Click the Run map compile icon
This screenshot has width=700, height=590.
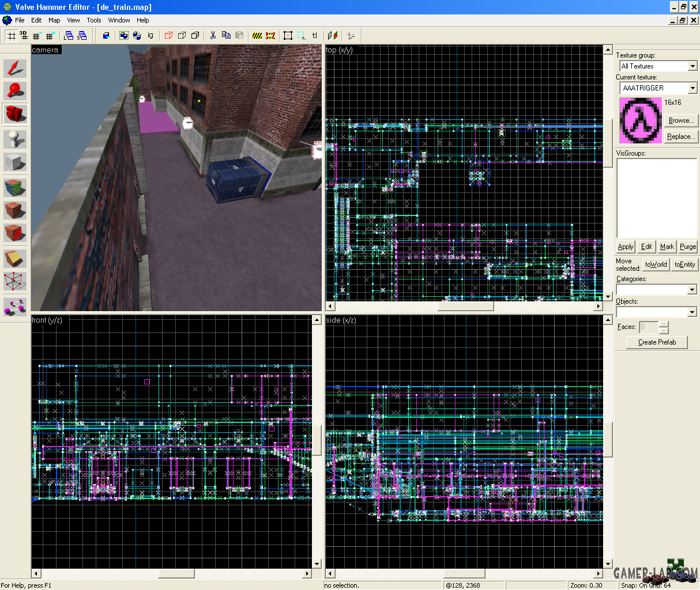pos(333,36)
